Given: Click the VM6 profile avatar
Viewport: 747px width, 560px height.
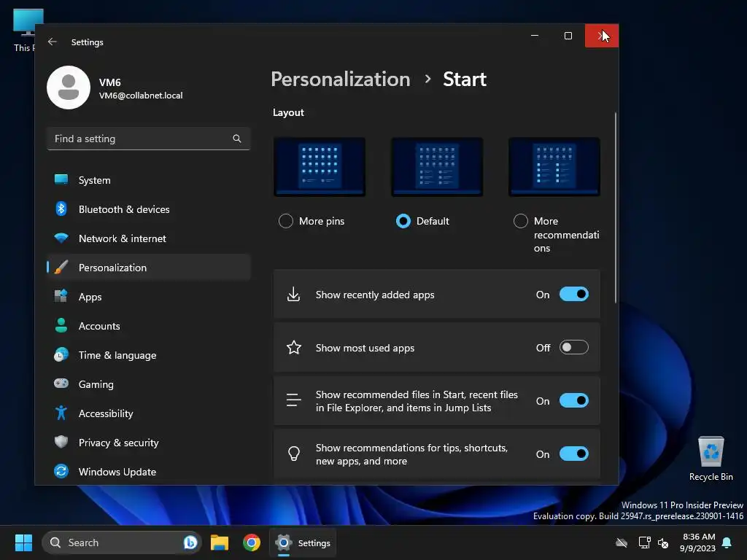Looking at the screenshot, I should tap(69, 87).
